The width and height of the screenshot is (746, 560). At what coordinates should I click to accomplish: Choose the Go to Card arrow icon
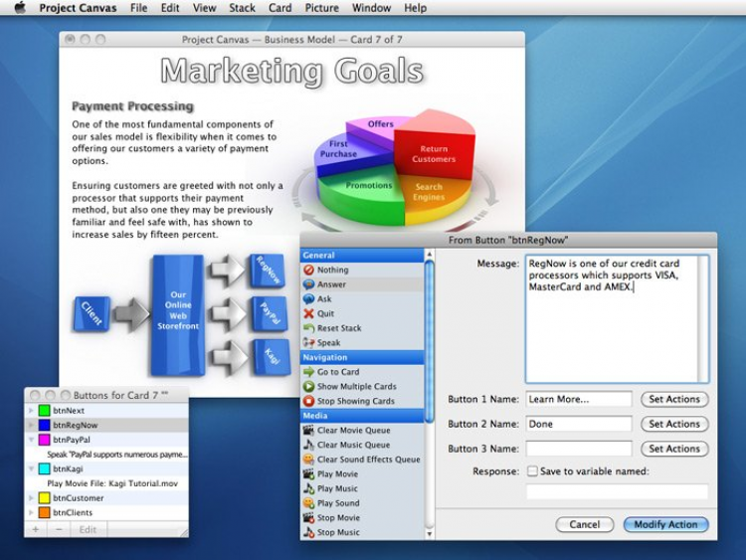pyautogui.click(x=308, y=372)
